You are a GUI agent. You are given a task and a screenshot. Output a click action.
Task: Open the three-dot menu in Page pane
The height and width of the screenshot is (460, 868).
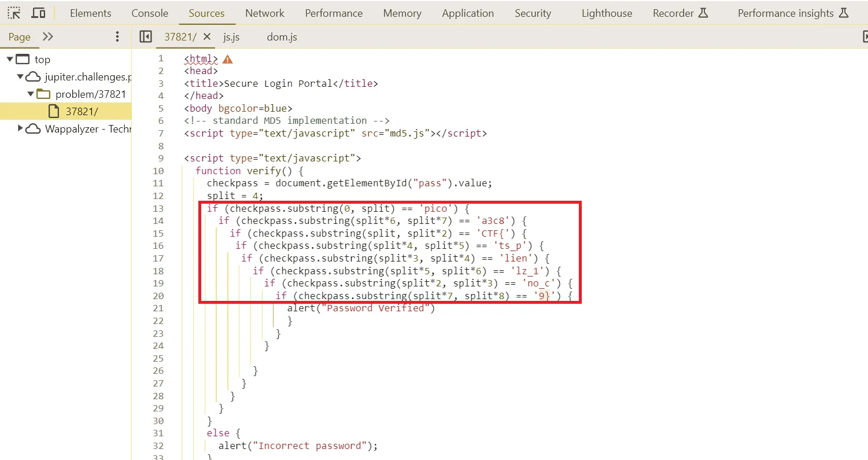coord(117,37)
